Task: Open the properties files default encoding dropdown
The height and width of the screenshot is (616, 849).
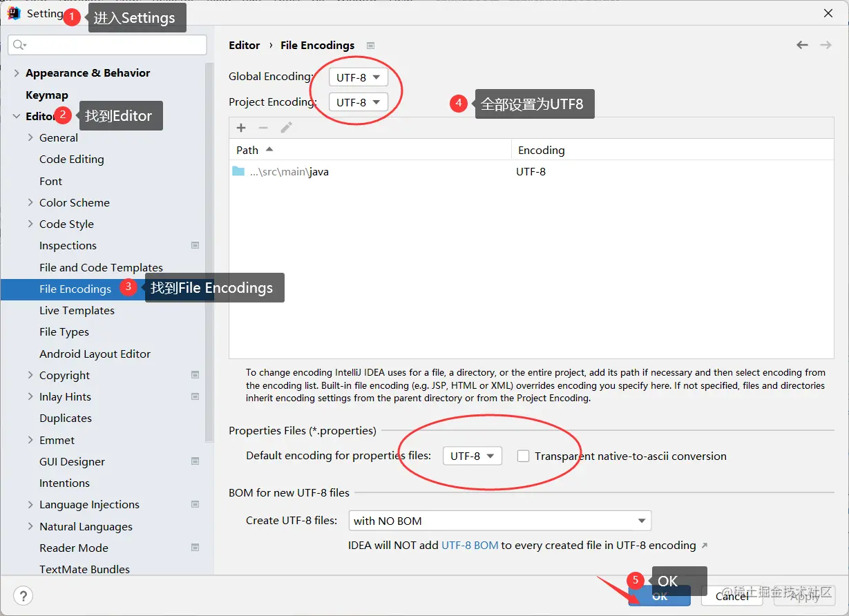Action: click(473, 456)
